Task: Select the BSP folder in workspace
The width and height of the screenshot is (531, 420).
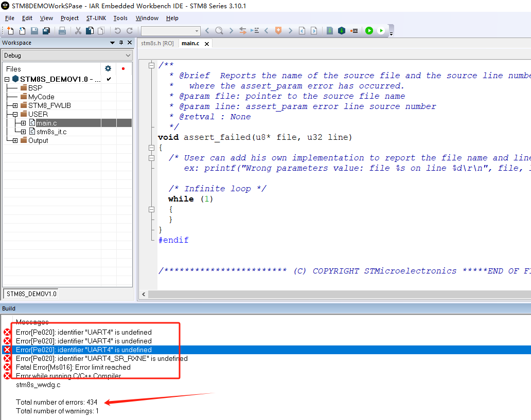Action: (x=35, y=88)
